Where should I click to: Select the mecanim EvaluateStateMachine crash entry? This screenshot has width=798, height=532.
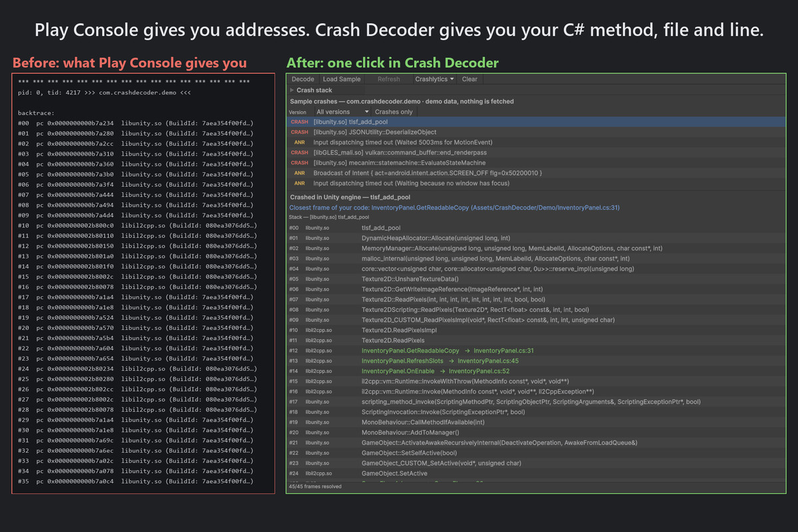[x=537, y=162]
